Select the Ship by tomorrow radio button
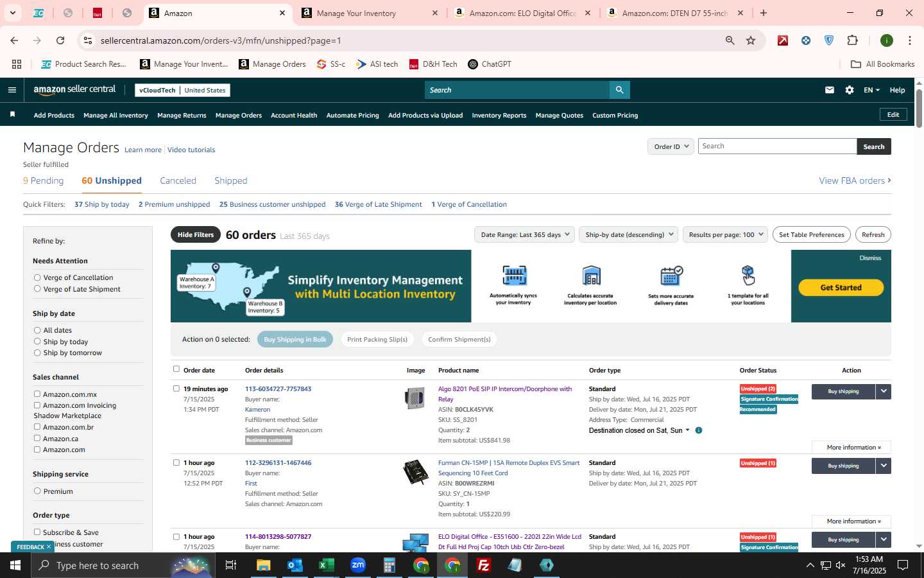Image resolution: width=924 pixels, height=578 pixels. click(x=37, y=353)
